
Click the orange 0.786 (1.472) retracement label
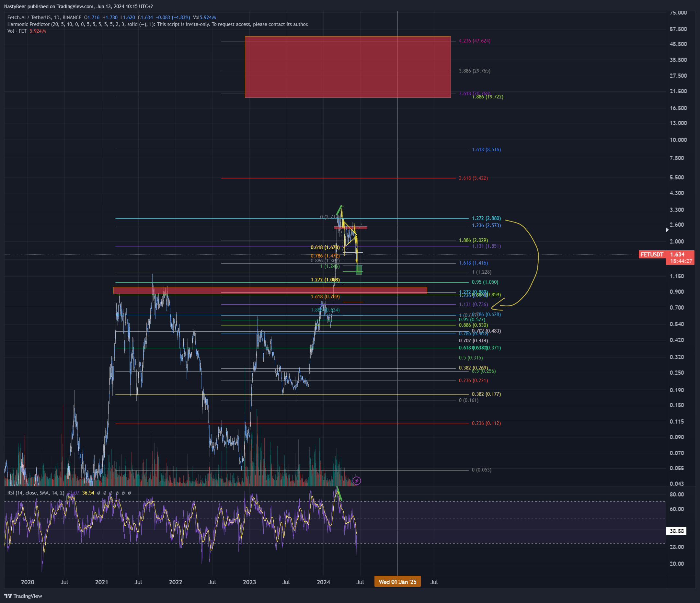point(325,256)
